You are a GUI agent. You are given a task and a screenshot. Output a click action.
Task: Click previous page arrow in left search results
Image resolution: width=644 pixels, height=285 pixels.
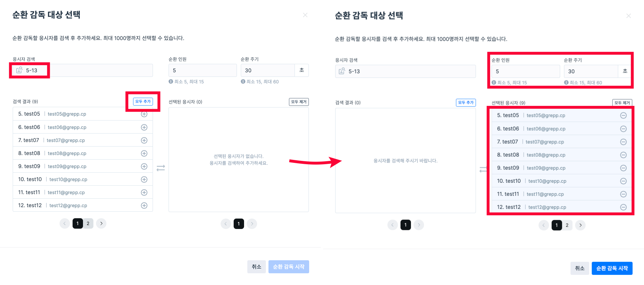coord(64,223)
